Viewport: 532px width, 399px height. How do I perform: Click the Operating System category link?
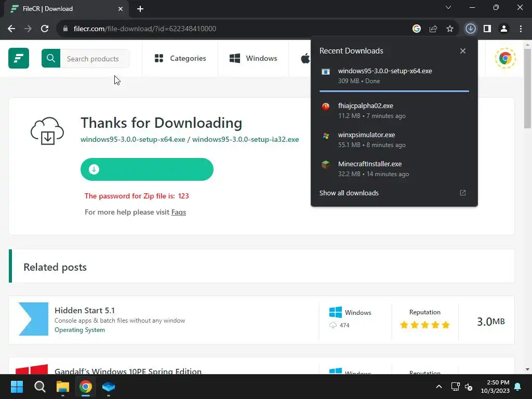[79, 330]
